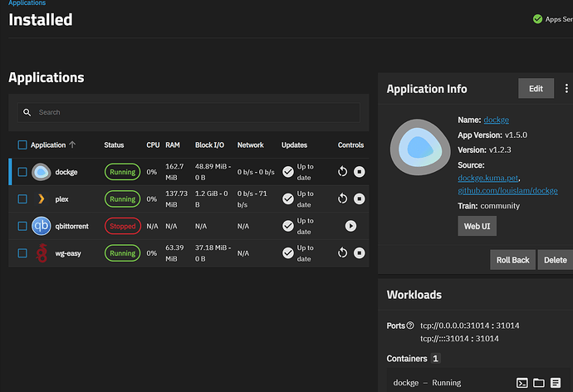
Task: Click qbittorrent update status checkmark
Action: (288, 226)
